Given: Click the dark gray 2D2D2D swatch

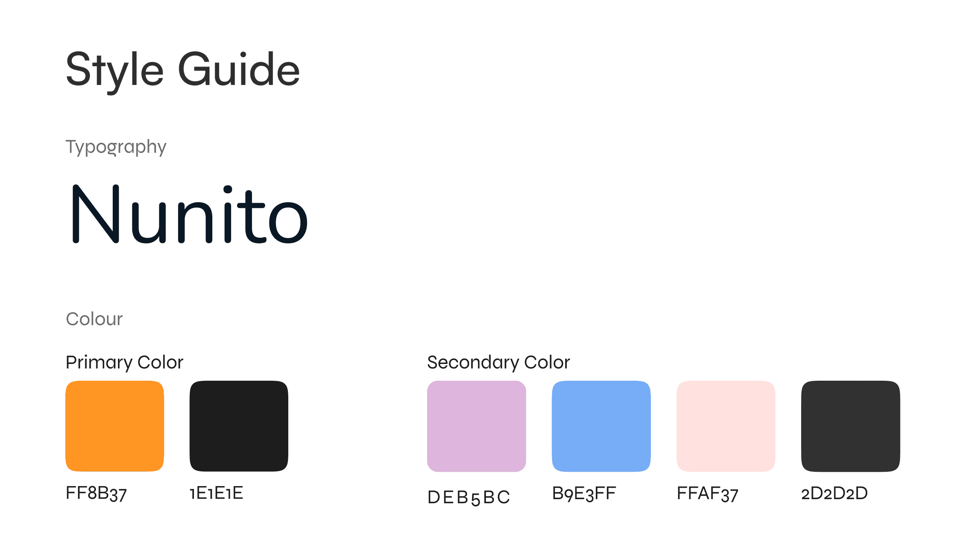Looking at the screenshot, I should 851,426.
